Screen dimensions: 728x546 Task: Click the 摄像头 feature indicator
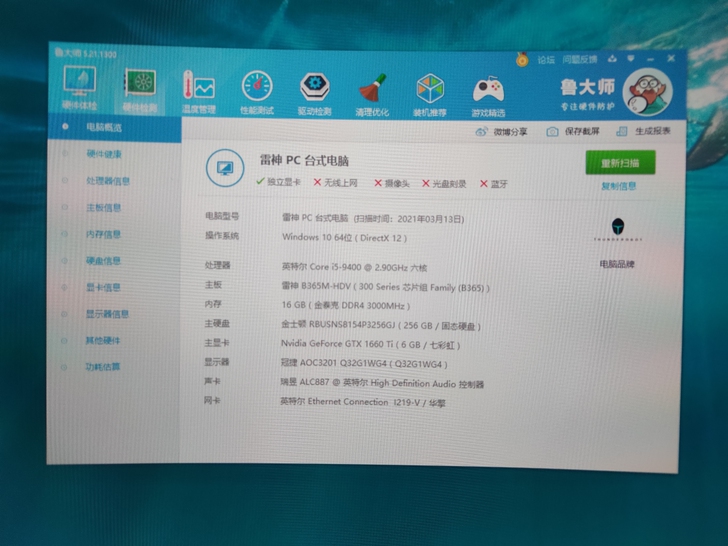tap(392, 183)
